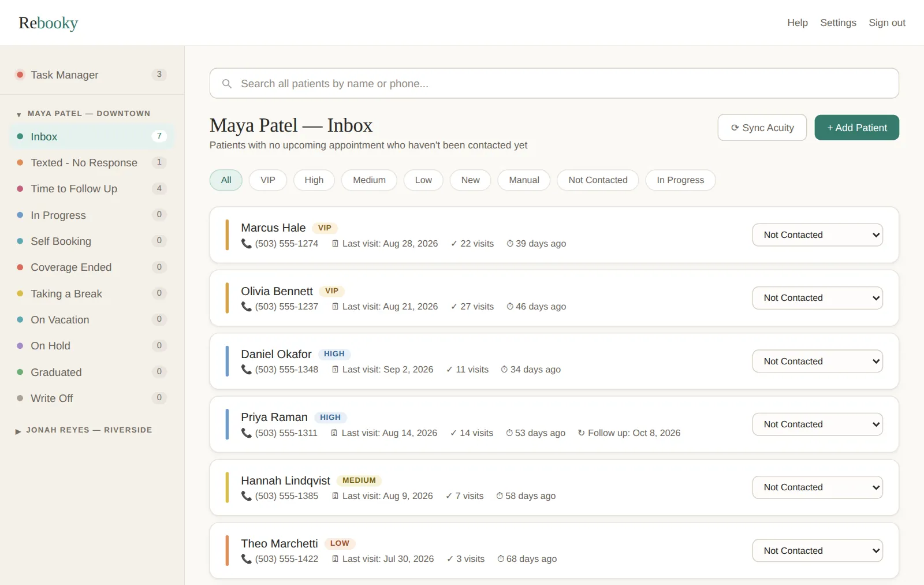Click VIP badge next to Olivia Bennett
The image size is (924, 585).
coord(331,291)
